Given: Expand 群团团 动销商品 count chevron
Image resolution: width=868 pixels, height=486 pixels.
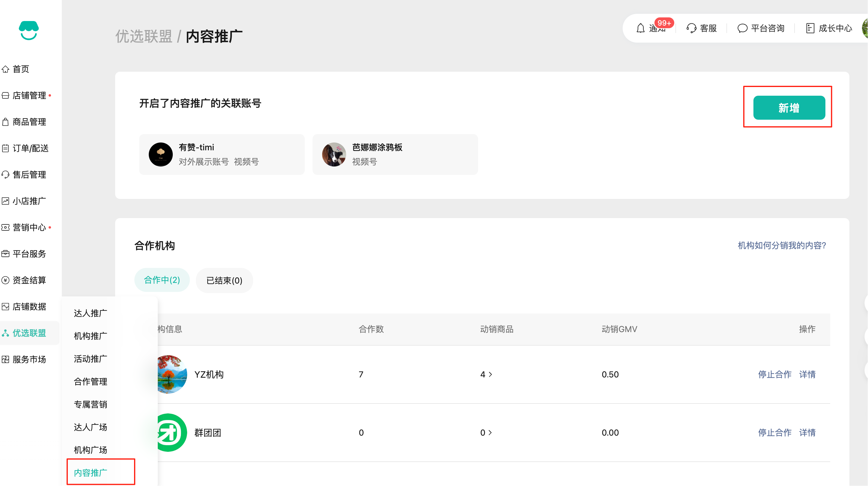Looking at the screenshot, I should tap(490, 433).
